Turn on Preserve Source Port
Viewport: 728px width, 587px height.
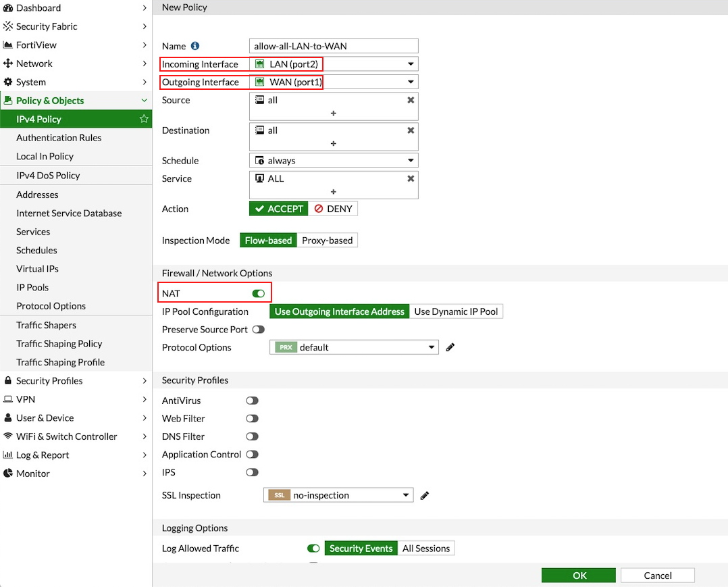[258, 330]
